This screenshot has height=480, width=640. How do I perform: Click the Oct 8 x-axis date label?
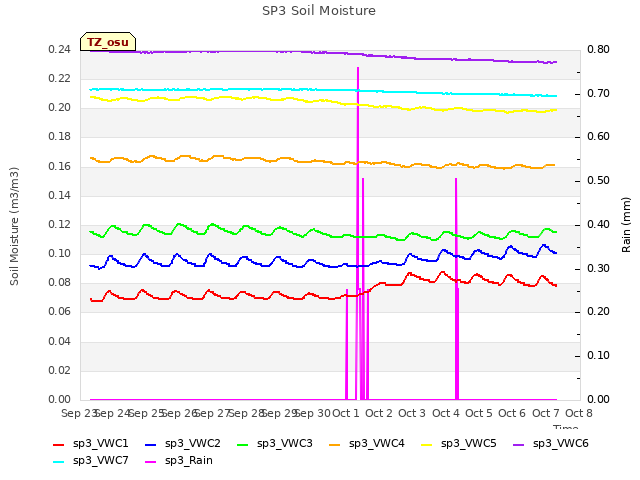tap(579, 413)
